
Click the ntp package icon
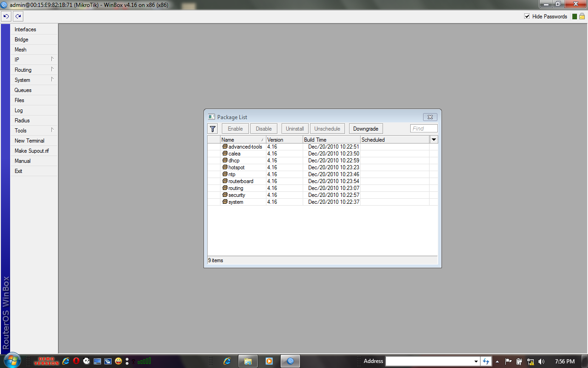pos(225,174)
